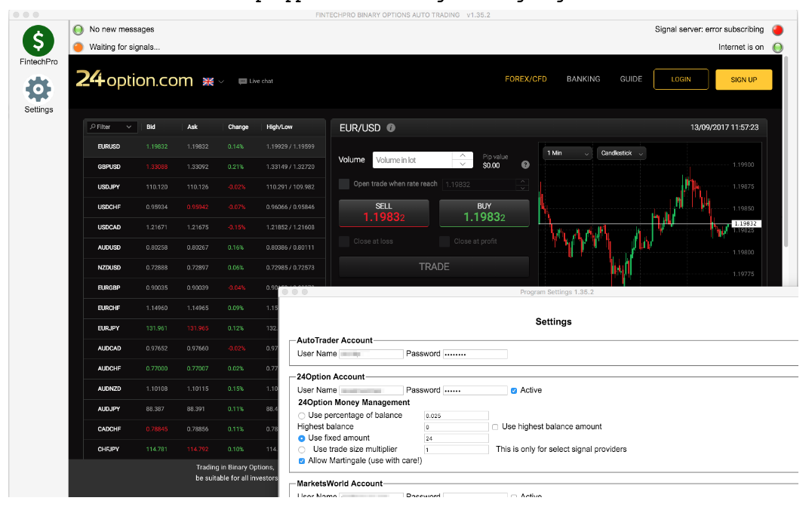The width and height of the screenshot is (812, 510).
Task: Open the FOREX/CFD menu item
Action: (x=525, y=79)
